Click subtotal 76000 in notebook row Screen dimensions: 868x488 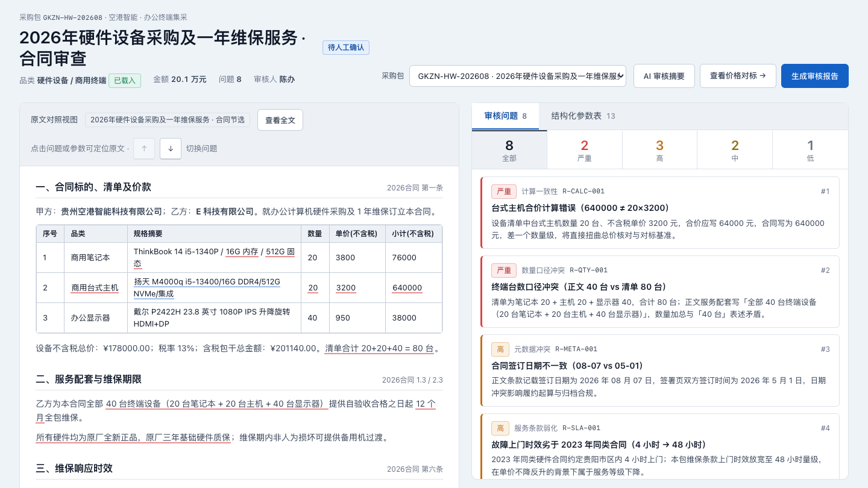[x=404, y=258]
